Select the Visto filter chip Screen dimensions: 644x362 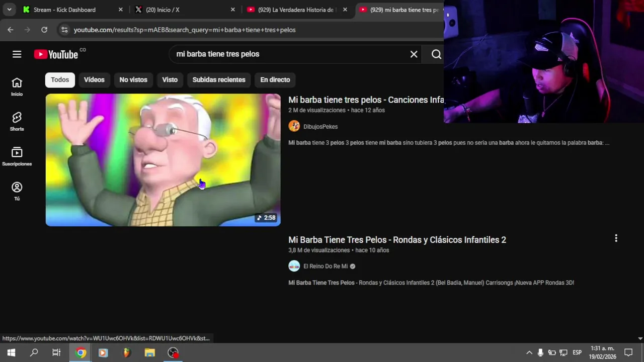[x=170, y=79]
